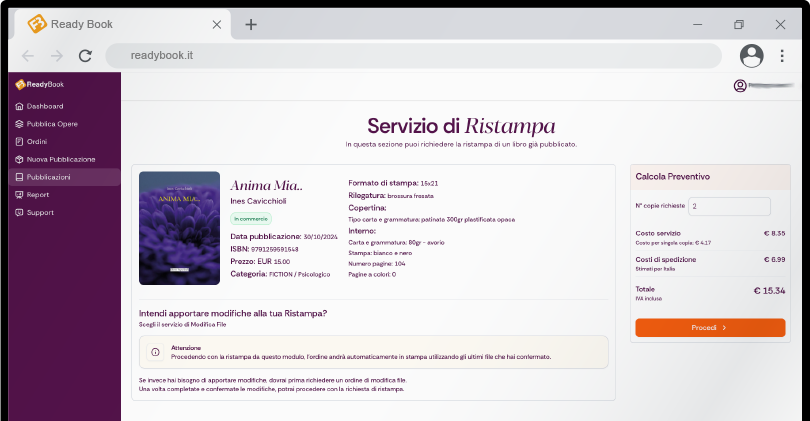Viewport: 810px width, 421px height.
Task: Click the Support sidebar icon
Action: 18,213
